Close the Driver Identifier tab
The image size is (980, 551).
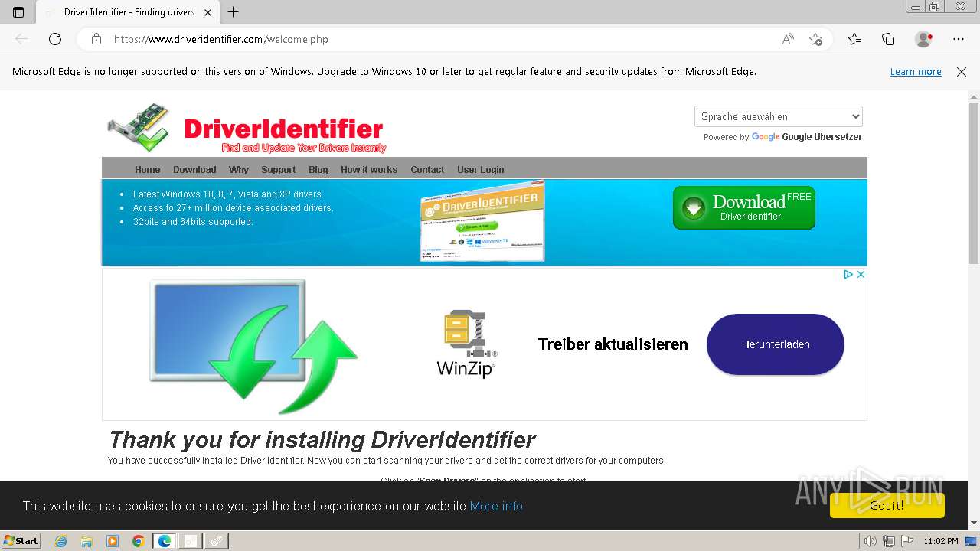[x=208, y=12]
